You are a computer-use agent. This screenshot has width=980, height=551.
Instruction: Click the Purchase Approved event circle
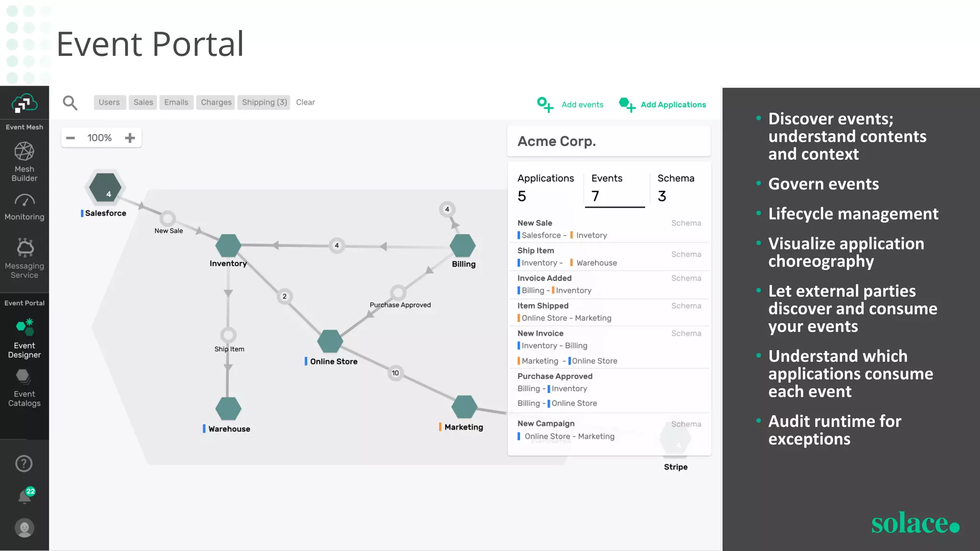point(398,292)
